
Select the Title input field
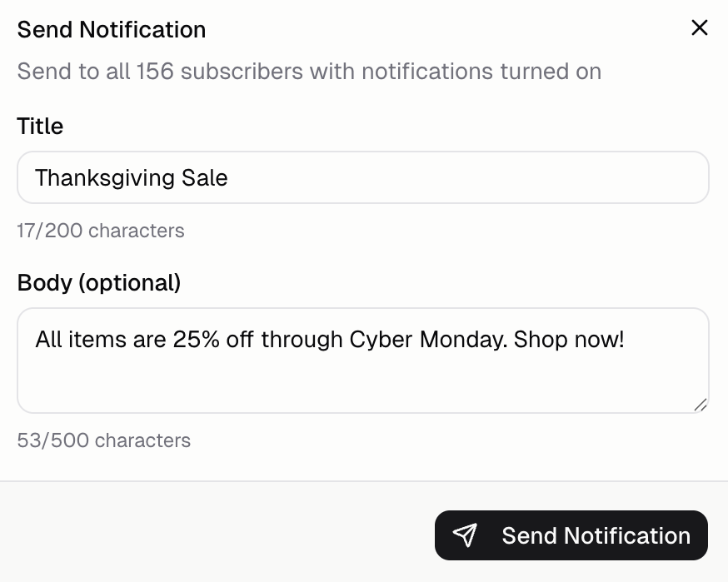click(362, 177)
